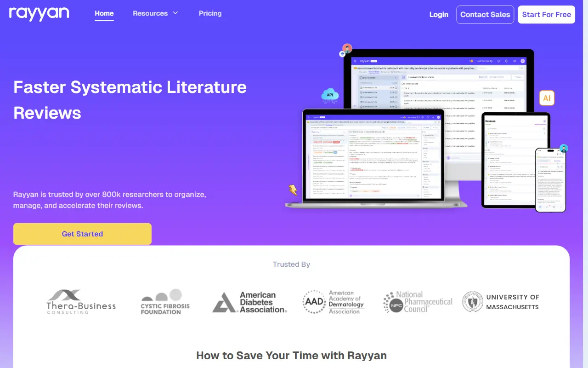The height and width of the screenshot is (368, 588).
Task: Click the Contact Sales button
Action: pyautogui.click(x=485, y=14)
